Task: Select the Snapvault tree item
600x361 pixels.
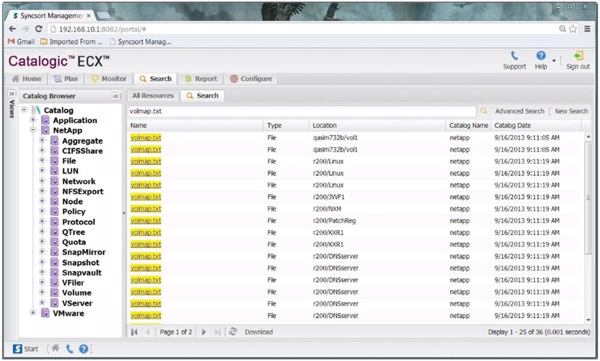Action: (x=82, y=273)
